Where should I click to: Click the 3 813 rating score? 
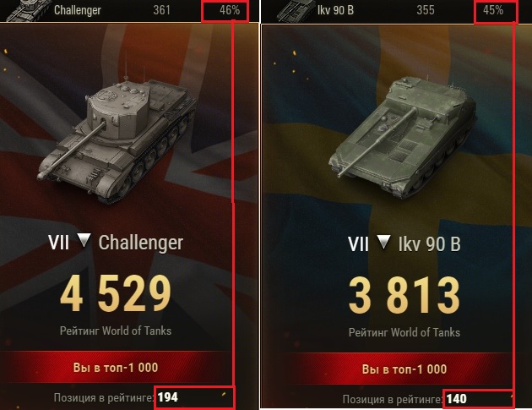click(404, 295)
